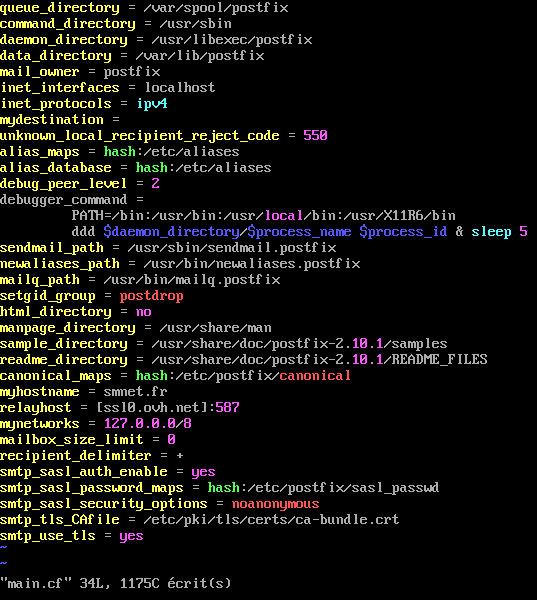Image resolution: width=537 pixels, height=600 pixels.
Task: Click the html_directory value no
Action: pyautogui.click(x=144, y=312)
